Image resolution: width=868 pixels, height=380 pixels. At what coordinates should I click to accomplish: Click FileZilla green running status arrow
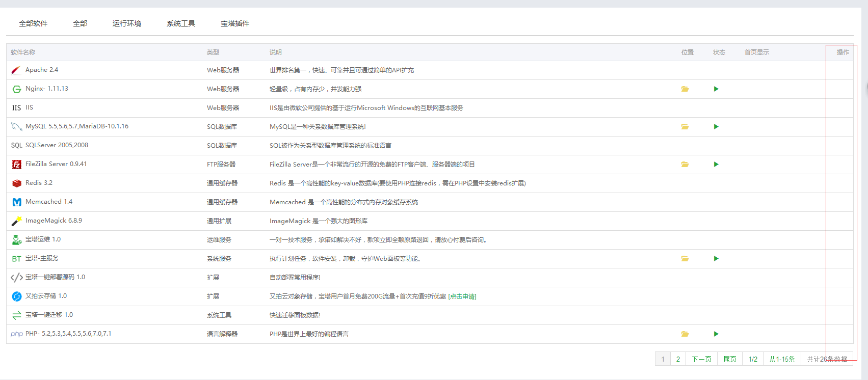click(716, 165)
